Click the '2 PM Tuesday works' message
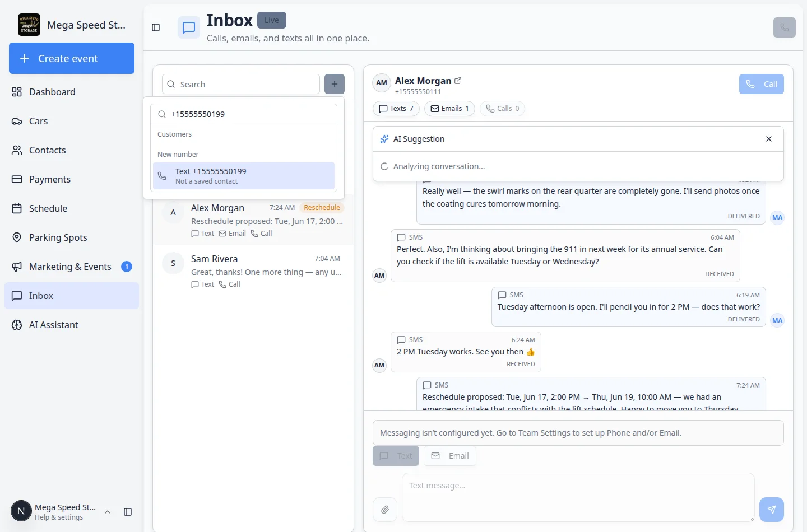The width and height of the screenshot is (807, 532). (466, 352)
